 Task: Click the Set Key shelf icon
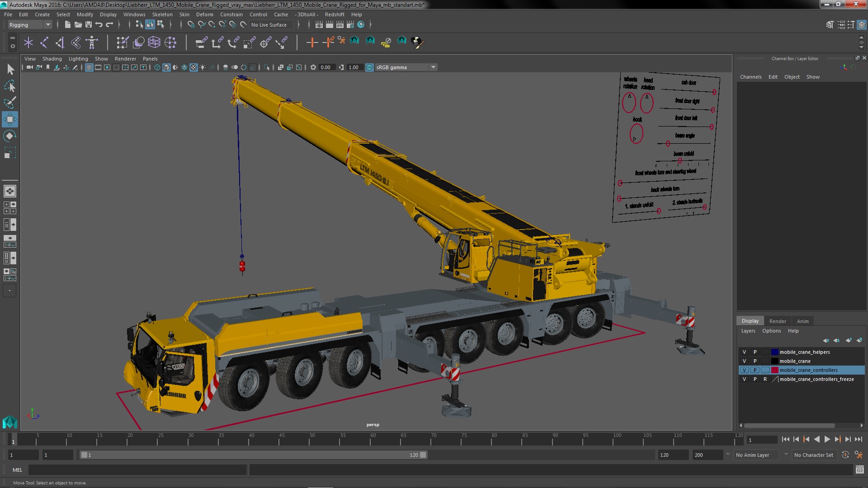point(312,42)
